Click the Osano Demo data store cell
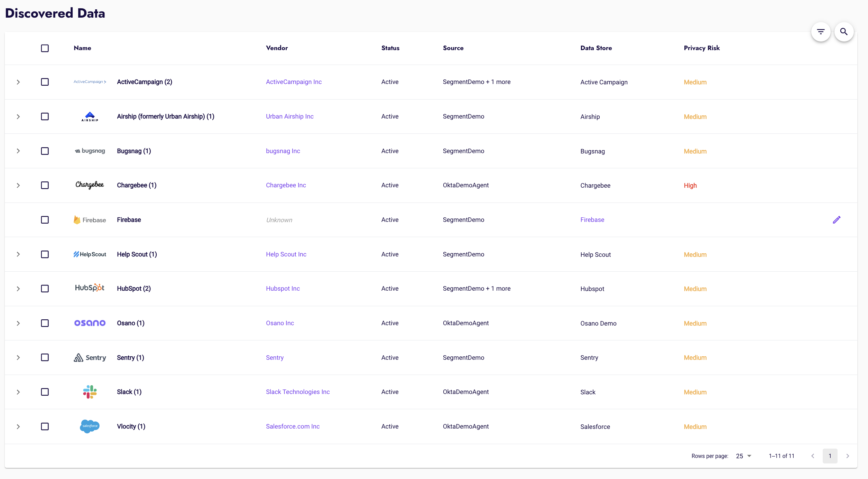 pyautogui.click(x=598, y=323)
